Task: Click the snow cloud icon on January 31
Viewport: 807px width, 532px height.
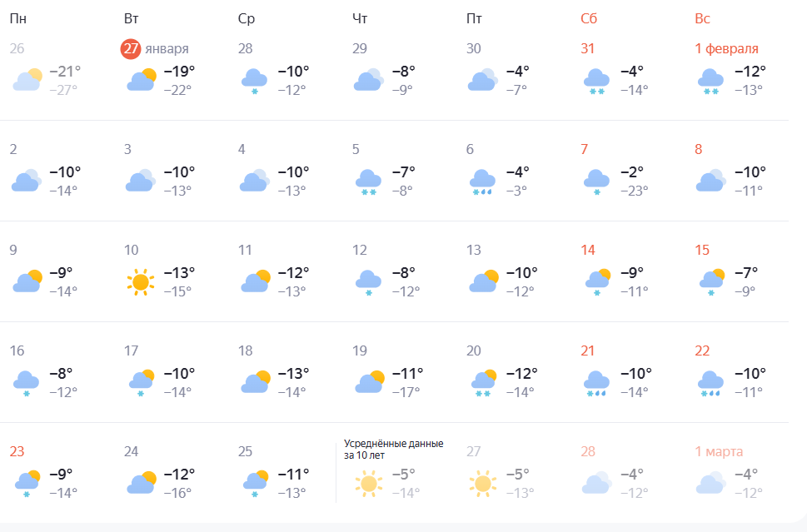Action: (x=596, y=81)
